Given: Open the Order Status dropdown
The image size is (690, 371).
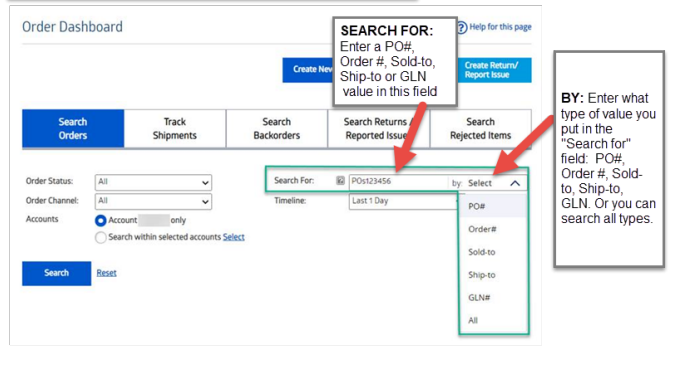Looking at the screenshot, I should (153, 182).
